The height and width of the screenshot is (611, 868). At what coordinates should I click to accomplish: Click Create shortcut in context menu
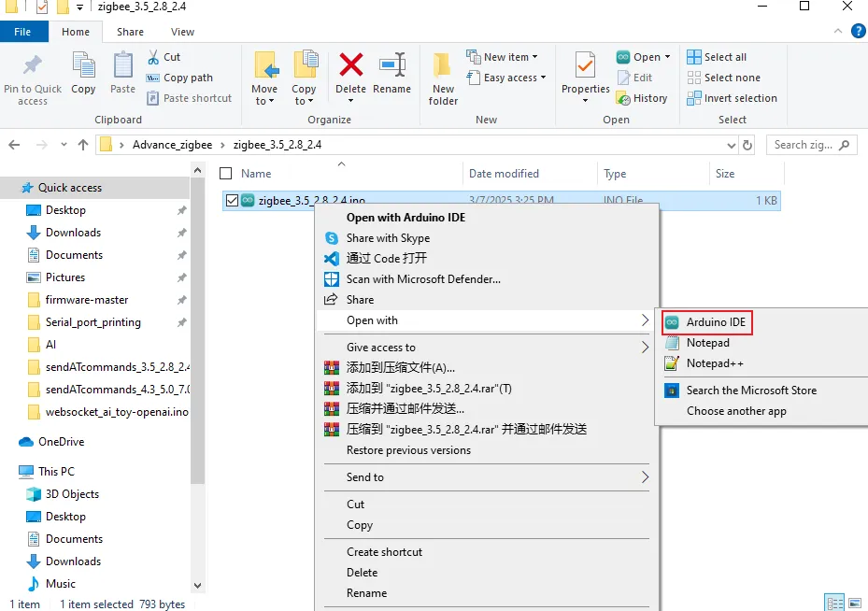coord(384,552)
